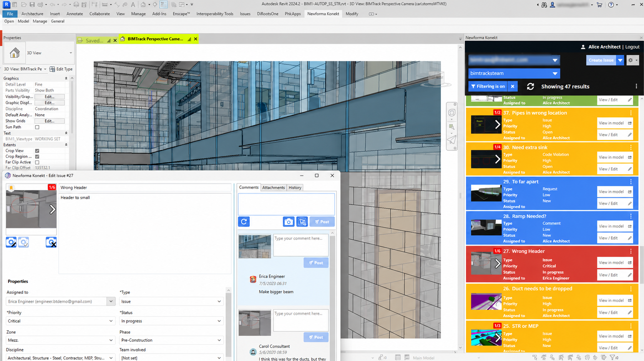Collapse the Graphics section in Properties
644x361 pixels.
(66, 78)
